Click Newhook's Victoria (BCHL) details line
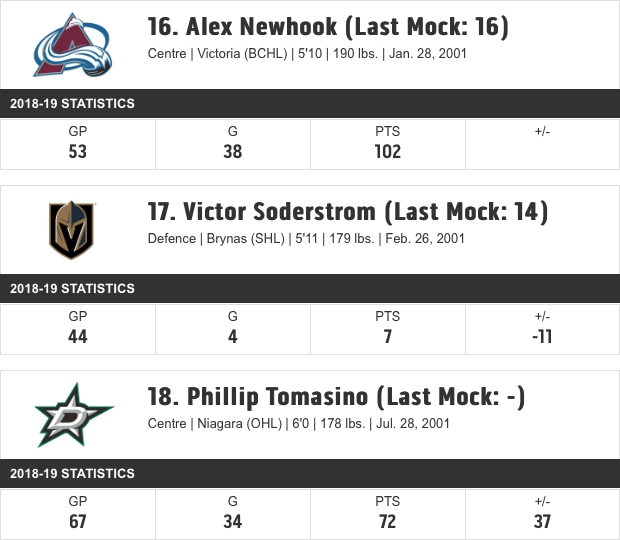 point(307,53)
